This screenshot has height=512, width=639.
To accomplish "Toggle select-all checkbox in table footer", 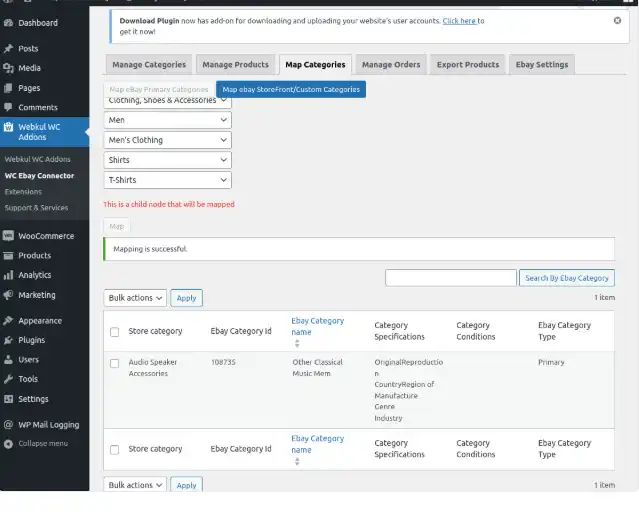I will tap(114, 450).
